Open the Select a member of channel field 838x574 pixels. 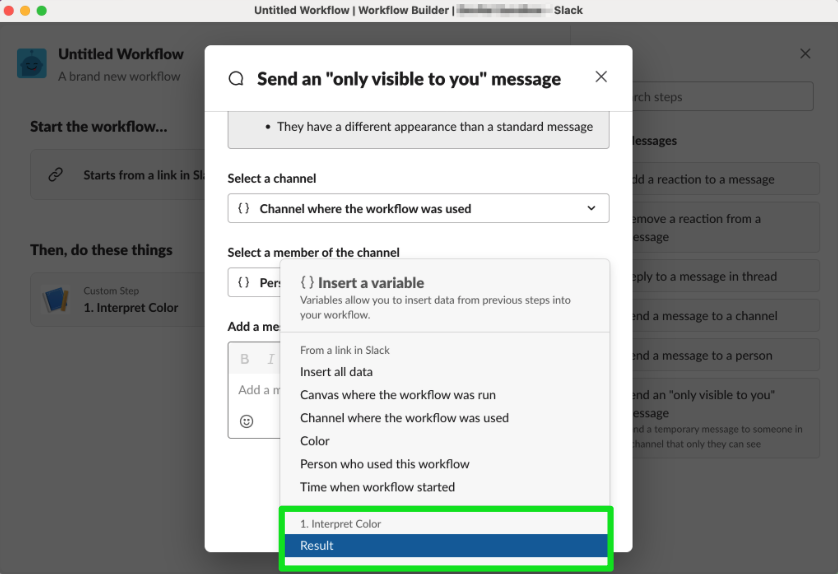254,282
